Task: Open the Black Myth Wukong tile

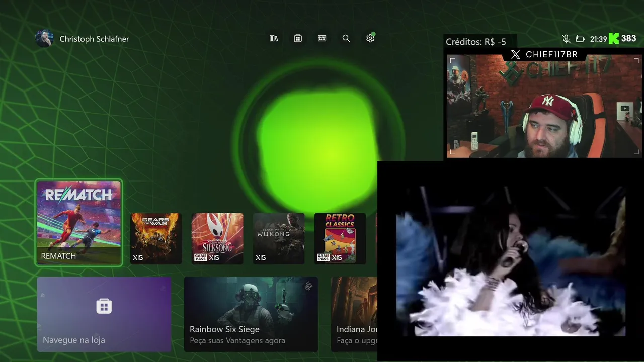Action: coord(279,238)
